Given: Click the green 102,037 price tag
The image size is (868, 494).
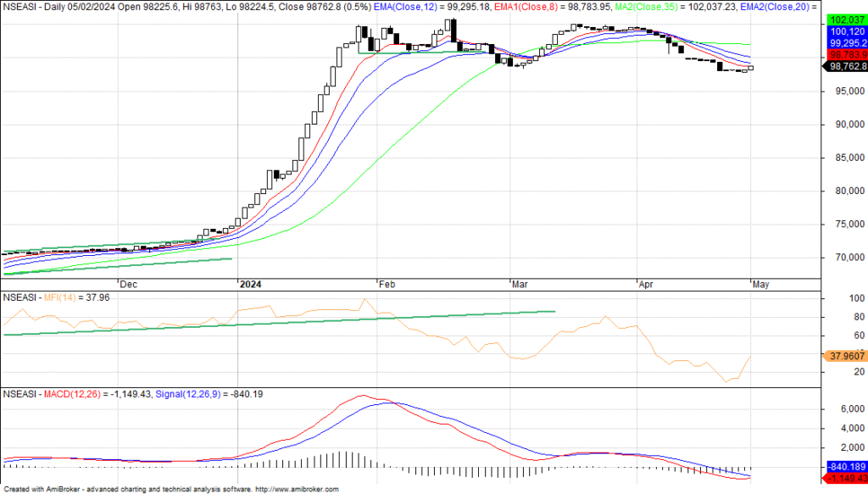Looking at the screenshot, I should [845, 19].
